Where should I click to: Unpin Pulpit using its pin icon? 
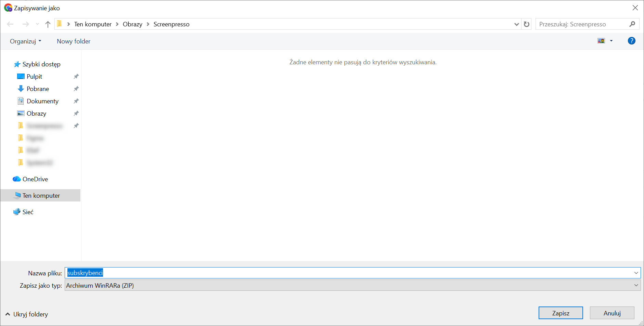pyautogui.click(x=76, y=77)
